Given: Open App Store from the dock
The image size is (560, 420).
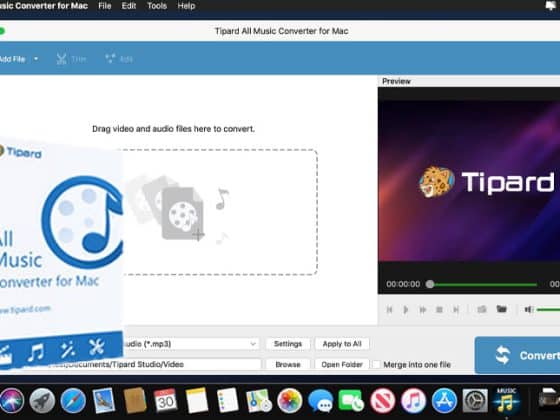Looking at the screenshot, I should (444, 400).
